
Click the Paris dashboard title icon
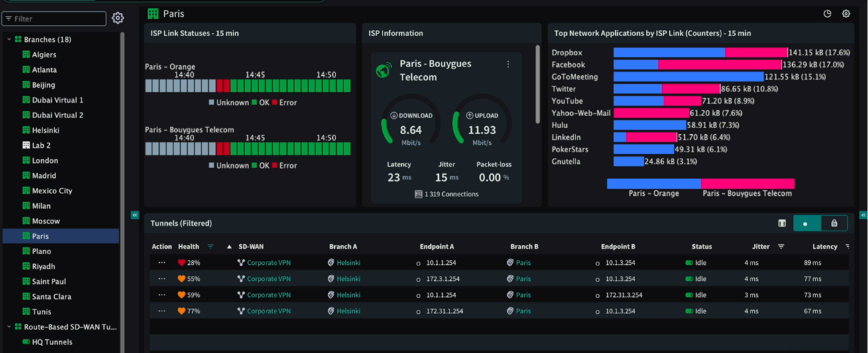[153, 13]
